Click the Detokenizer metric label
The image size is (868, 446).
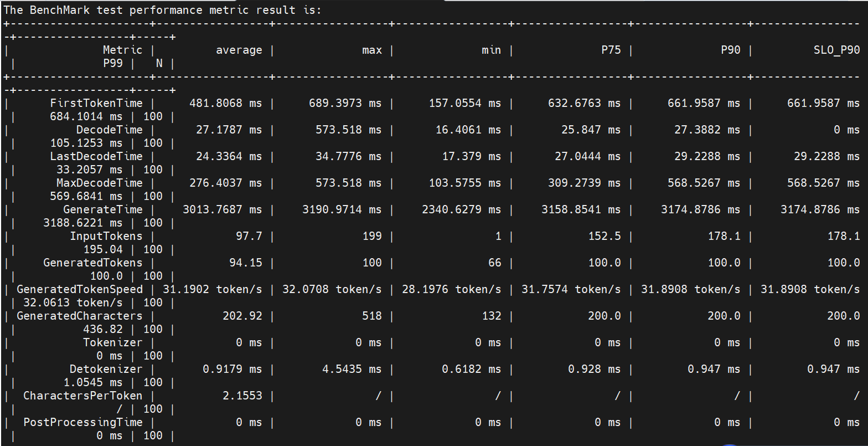click(x=106, y=369)
